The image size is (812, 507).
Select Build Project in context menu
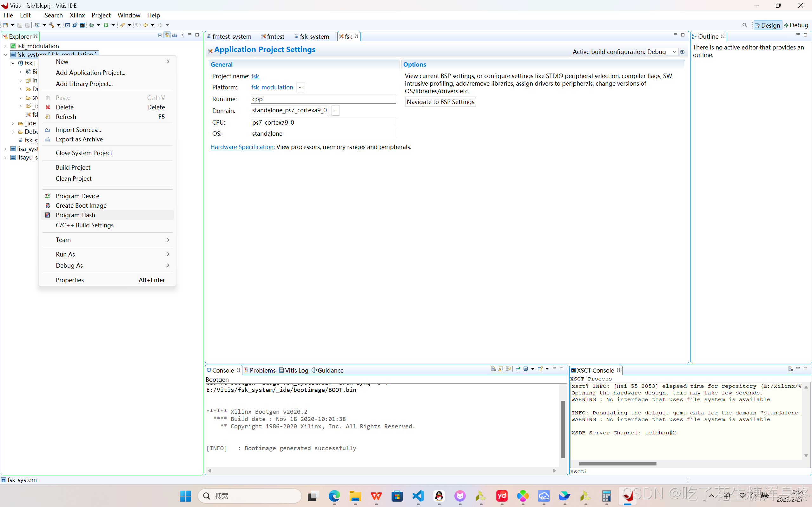click(107, 167)
